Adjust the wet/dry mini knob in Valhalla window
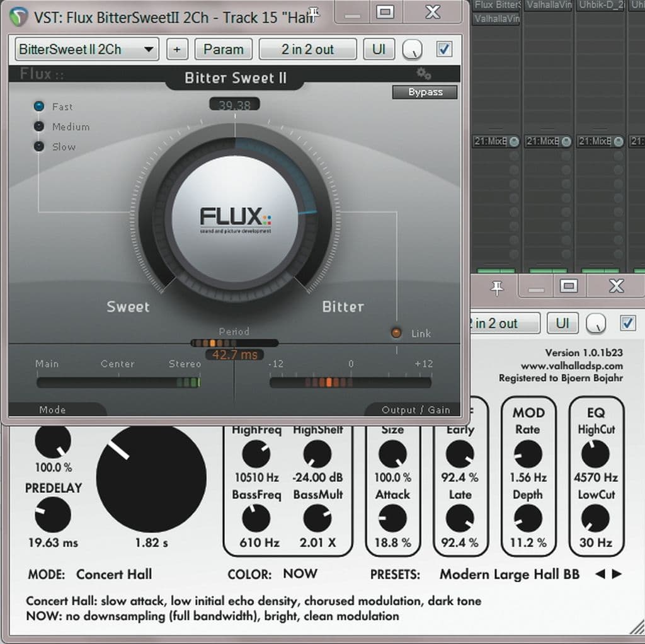The width and height of the screenshot is (645, 644). tap(596, 323)
